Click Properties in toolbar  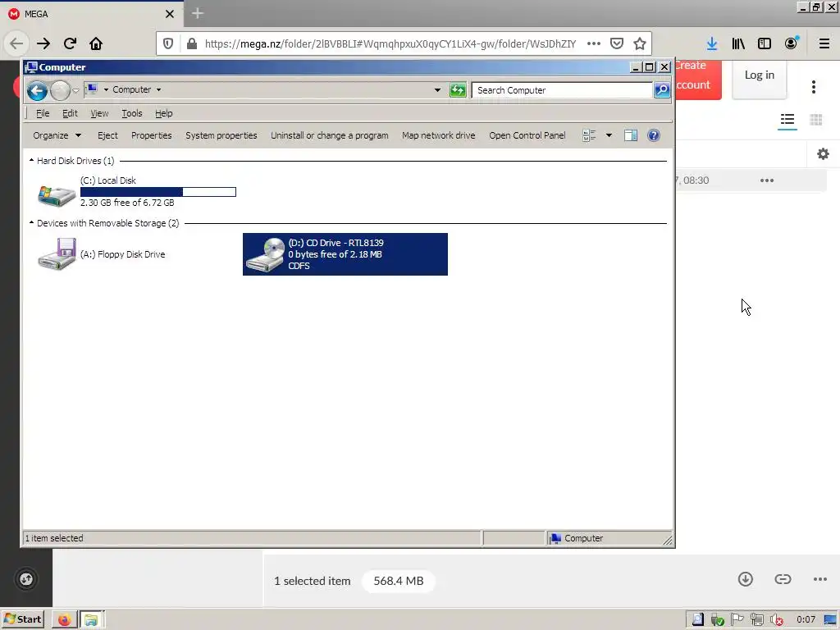tap(152, 135)
